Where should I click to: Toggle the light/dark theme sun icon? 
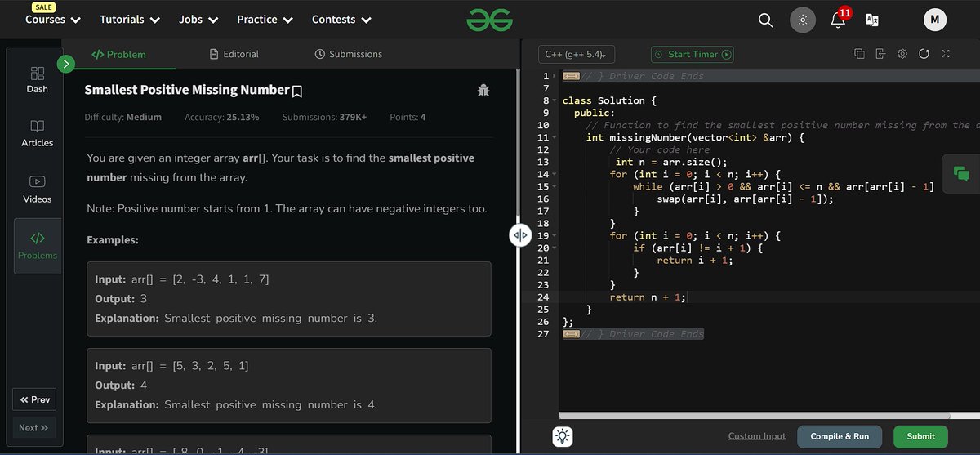[x=803, y=20]
